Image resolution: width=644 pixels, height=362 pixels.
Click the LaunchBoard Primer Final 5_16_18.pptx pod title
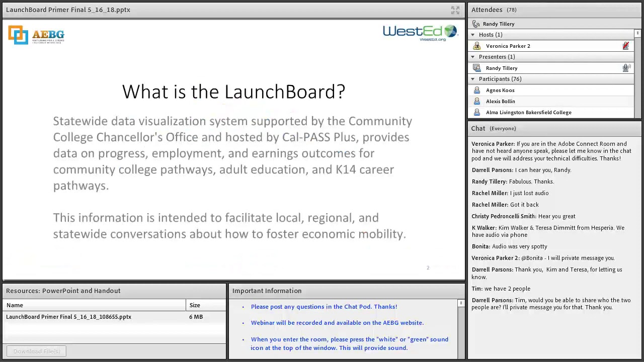pyautogui.click(x=68, y=10)
